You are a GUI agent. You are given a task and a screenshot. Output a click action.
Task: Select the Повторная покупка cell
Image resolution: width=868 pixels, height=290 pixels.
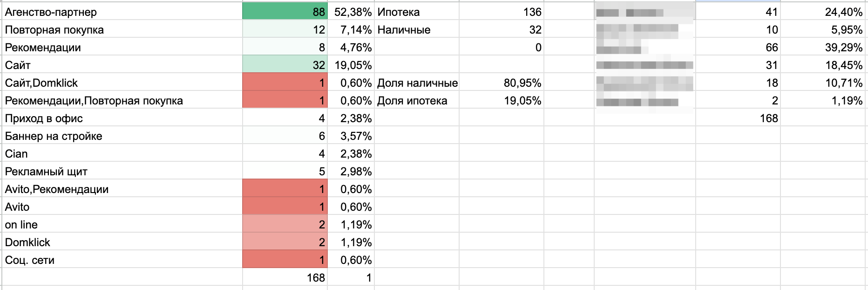[x=122, y=29]
